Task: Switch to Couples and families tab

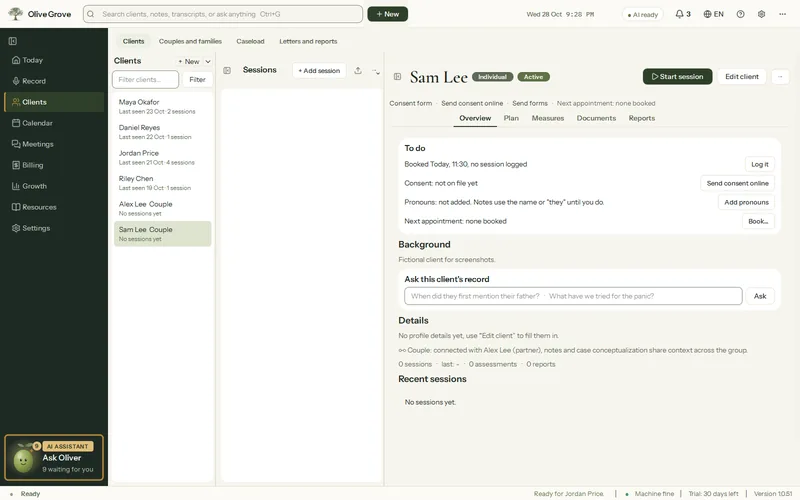Action: pos(190,41)
